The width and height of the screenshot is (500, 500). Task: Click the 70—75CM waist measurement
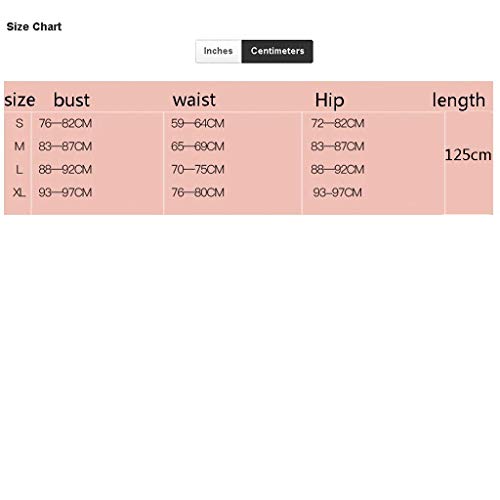click(x=198, y=170)
